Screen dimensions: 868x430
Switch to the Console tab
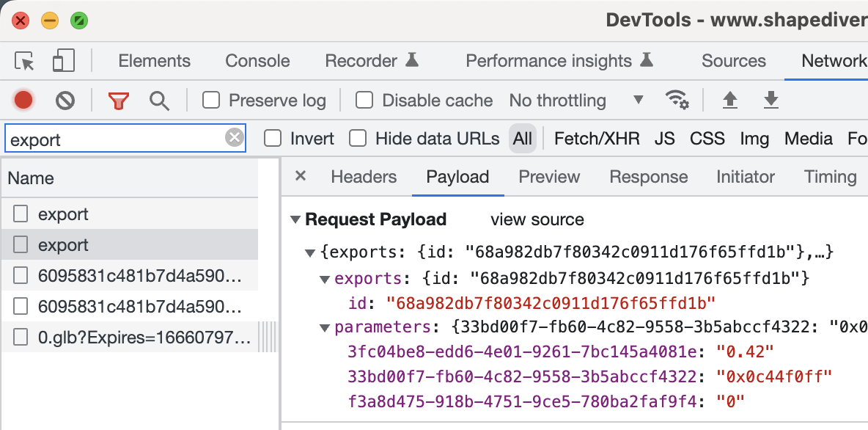(x=257, y=61)
